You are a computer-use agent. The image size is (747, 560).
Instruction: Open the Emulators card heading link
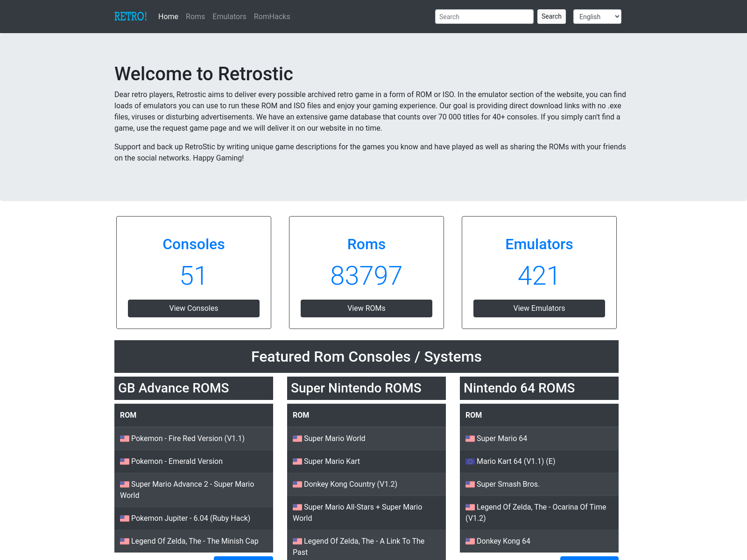(539, 244)
